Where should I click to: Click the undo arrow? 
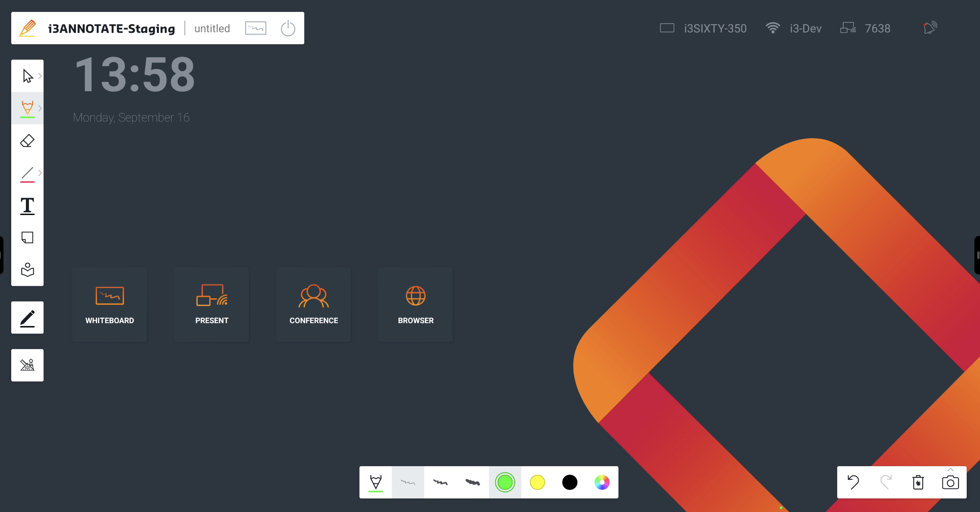(853, 482)
